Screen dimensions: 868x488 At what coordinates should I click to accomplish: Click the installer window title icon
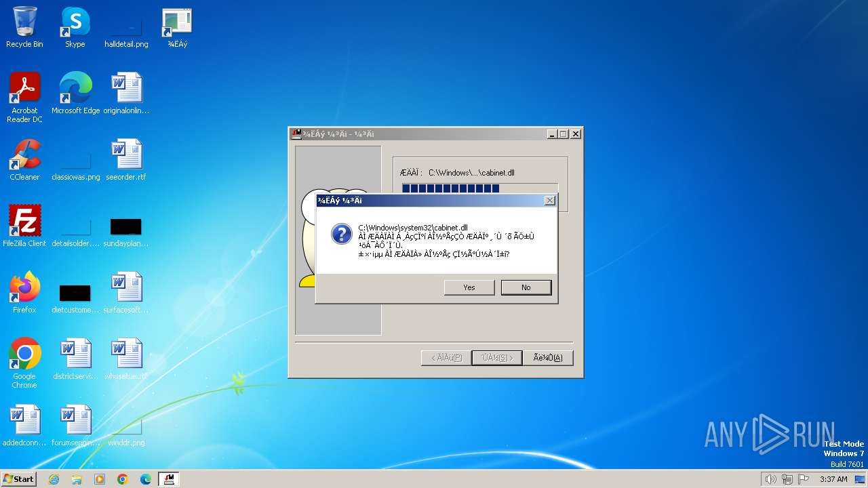click(x=296, y=134)
